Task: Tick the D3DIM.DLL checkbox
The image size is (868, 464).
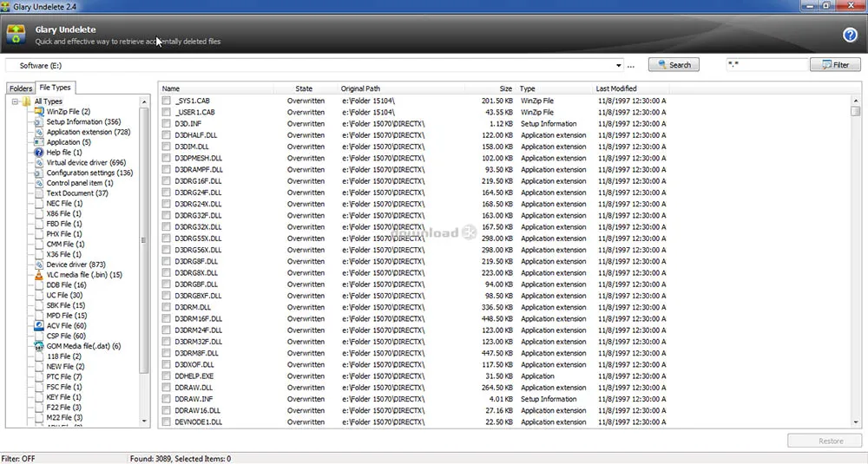Action: click(x=167, y=147)
